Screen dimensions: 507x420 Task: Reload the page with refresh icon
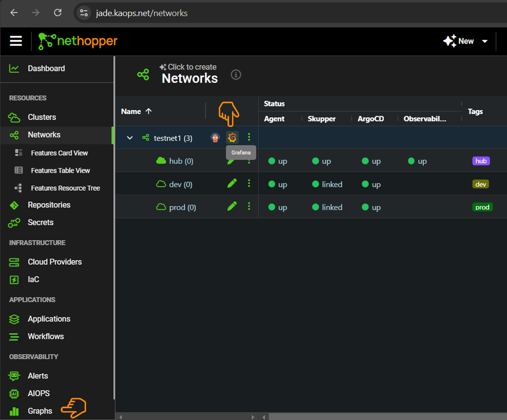58,13
